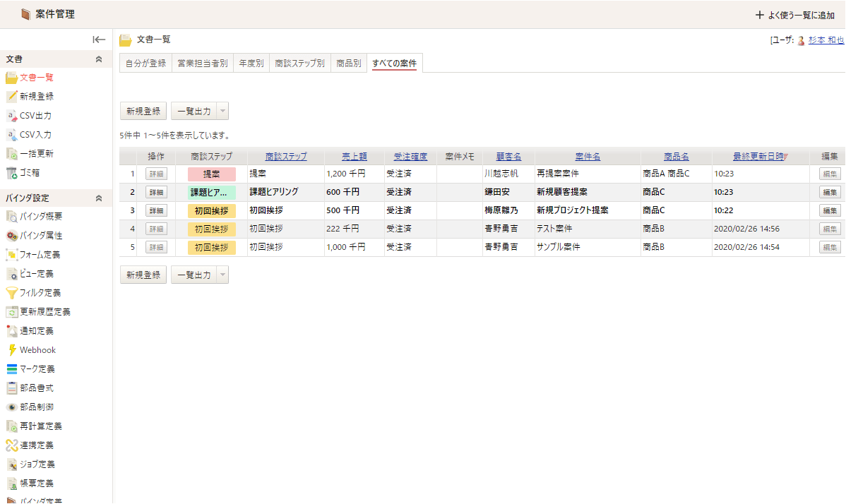
Task: Click the 連携定義 icon
Action: click(x=11, y=445)
